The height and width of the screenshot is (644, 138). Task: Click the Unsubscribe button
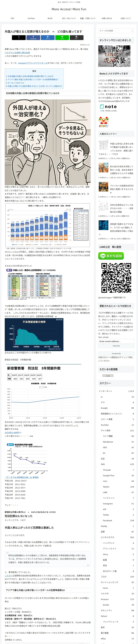[x=116, y=353]
